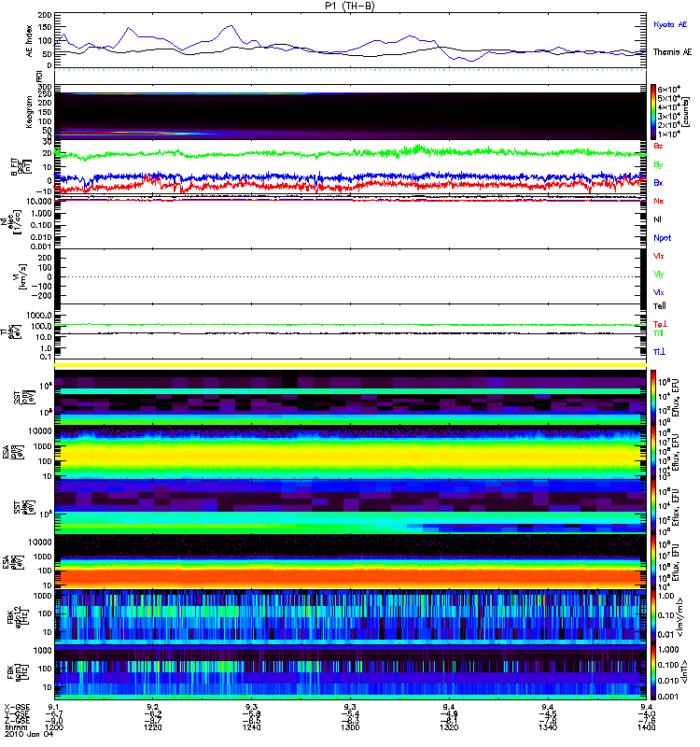This screenshot has width=700, height=747.
Task: Click the Vi [km/s] axis label
Action: (21, 276)
